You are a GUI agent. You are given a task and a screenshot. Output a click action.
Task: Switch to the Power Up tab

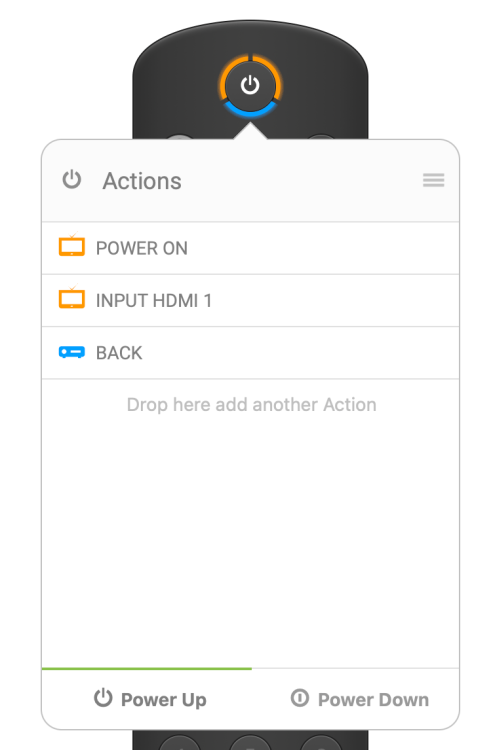coord(150,699)
